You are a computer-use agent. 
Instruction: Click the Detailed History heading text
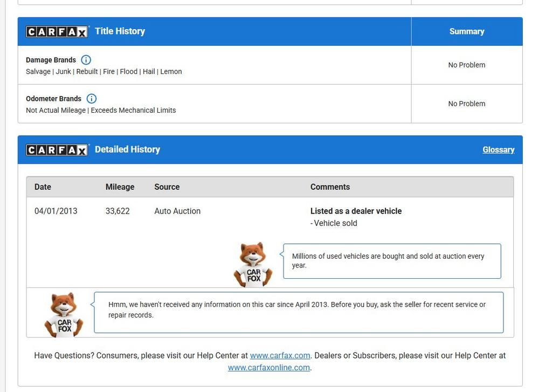(x=127, y=149)
